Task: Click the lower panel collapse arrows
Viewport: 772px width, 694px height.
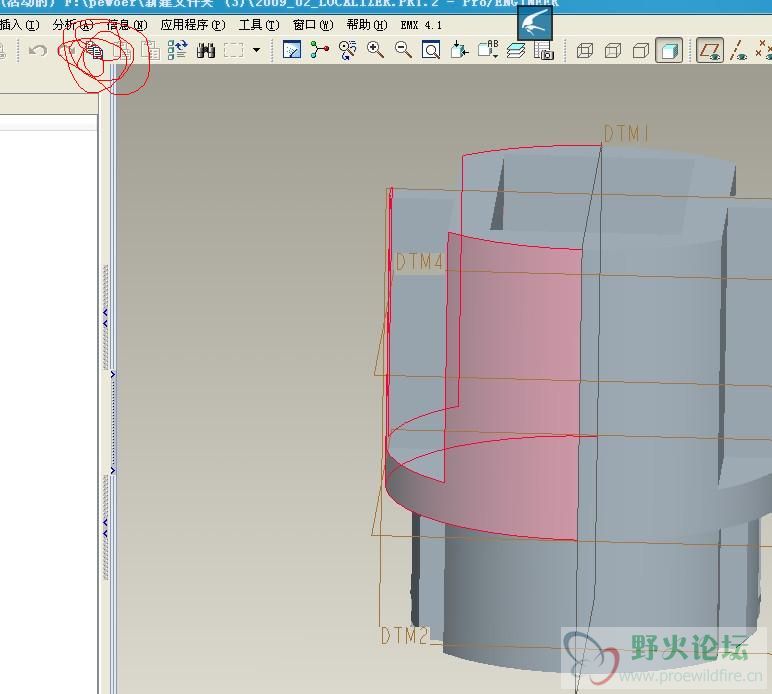Action: pos(105,528)
